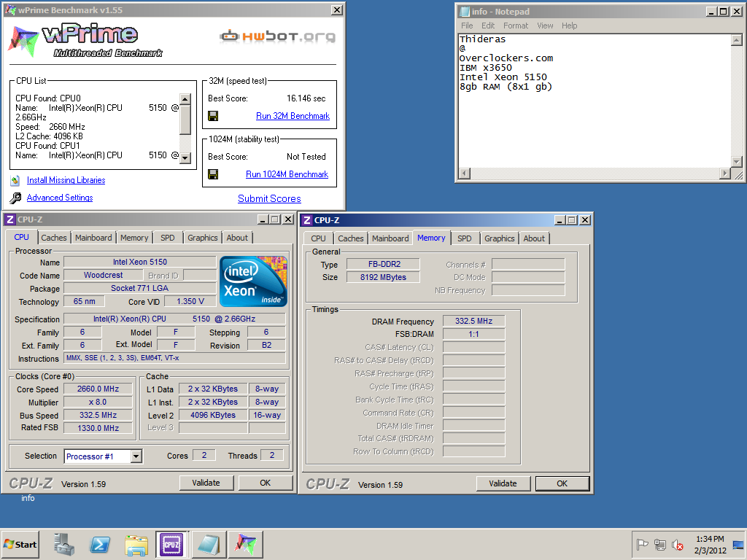Switch to Mainboard tab in right CPU-Z
The image size is (747, 560).
390,238
